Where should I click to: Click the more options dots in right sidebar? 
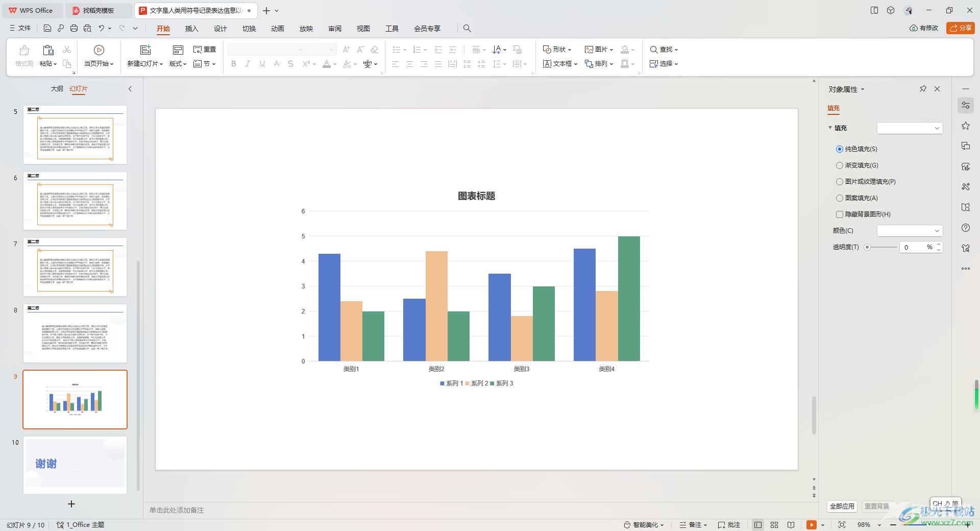click(x=965, y=269)
